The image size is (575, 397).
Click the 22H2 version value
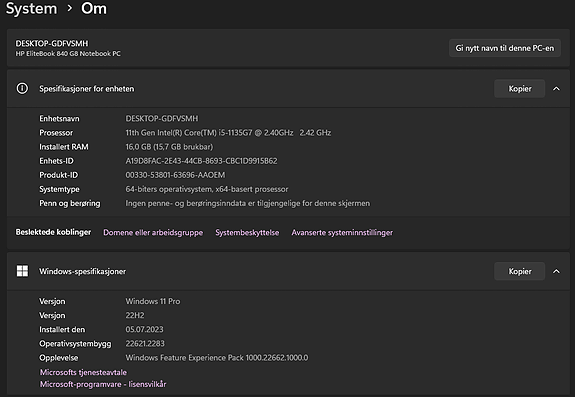click(135, 315)
